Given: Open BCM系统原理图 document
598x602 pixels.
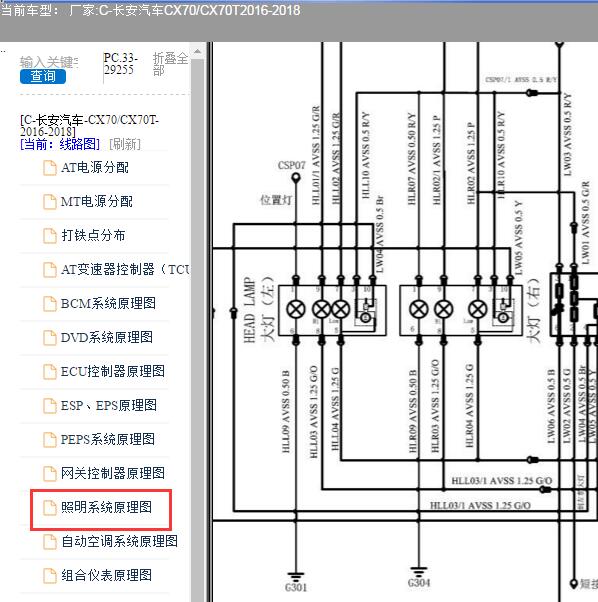Looking at the screenshot, I should (108, 303).
